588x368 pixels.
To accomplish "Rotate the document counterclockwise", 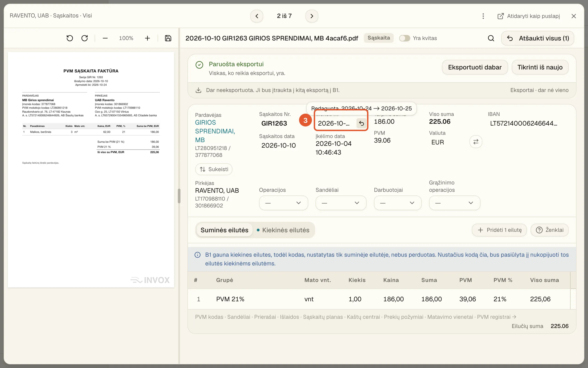I will tap(70, 38).
